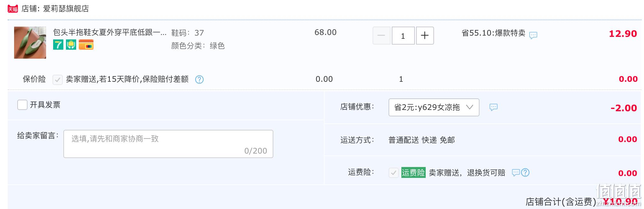
Task: Click the quantity number input field
Action: click(x=403, y=36)
